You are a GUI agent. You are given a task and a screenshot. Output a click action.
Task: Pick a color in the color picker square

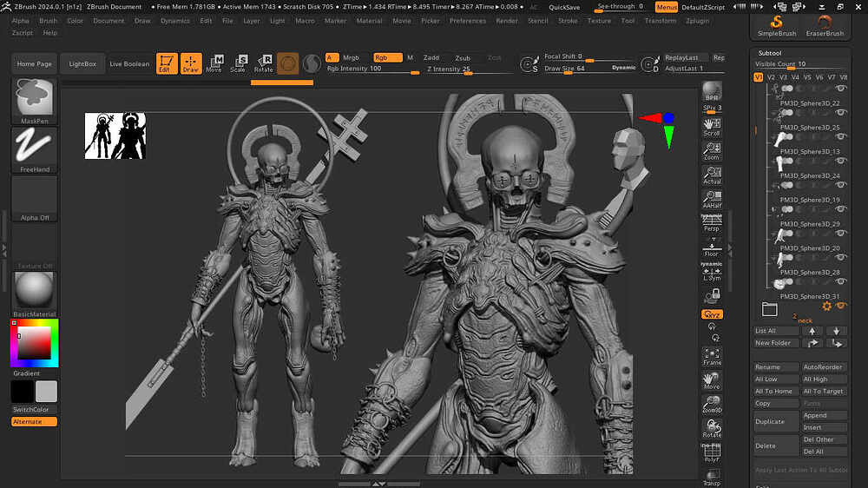click(35, 343)
